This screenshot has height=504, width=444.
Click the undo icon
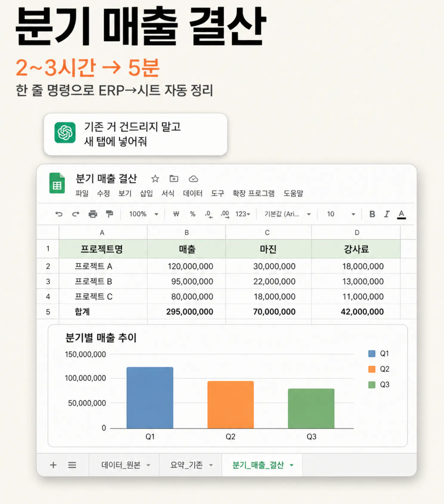click(x=59, y=214)
